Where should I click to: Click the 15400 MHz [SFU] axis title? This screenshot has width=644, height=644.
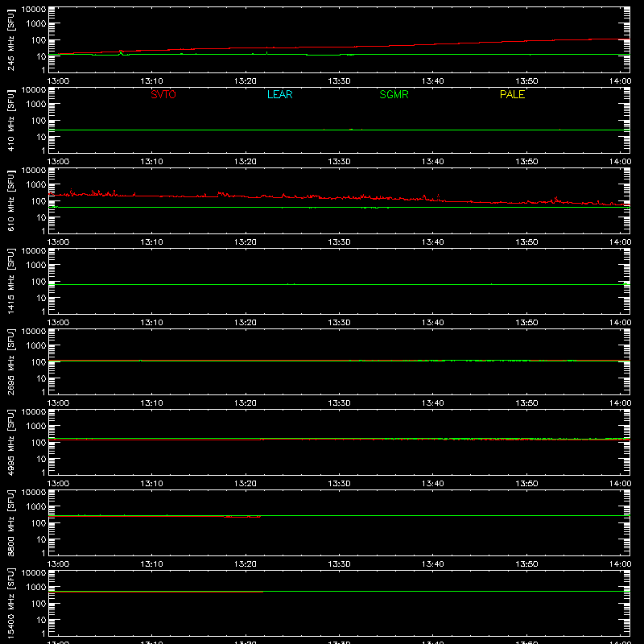tap(11, 603)
